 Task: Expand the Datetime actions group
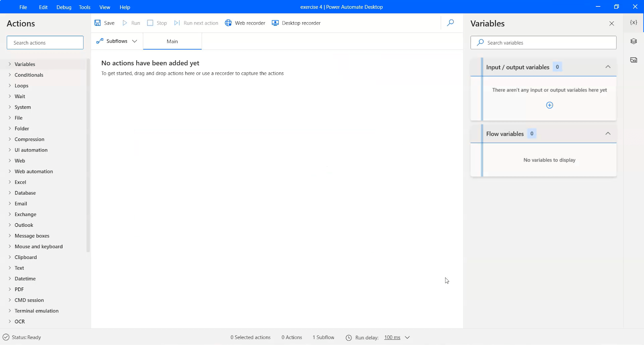pyautogui.click(x=10, y=279)
